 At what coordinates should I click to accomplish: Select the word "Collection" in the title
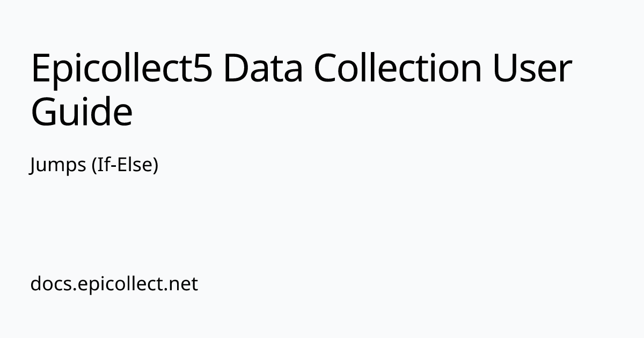397,70
